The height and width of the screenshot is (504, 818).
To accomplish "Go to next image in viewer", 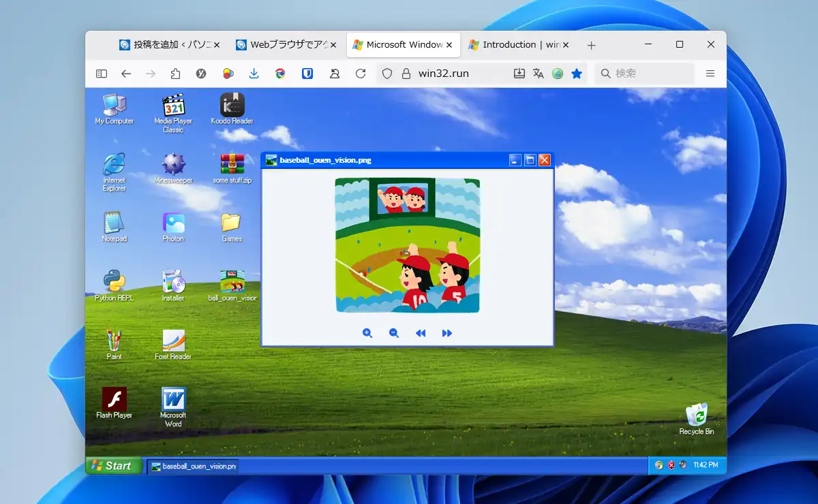I will coord(446,333).
